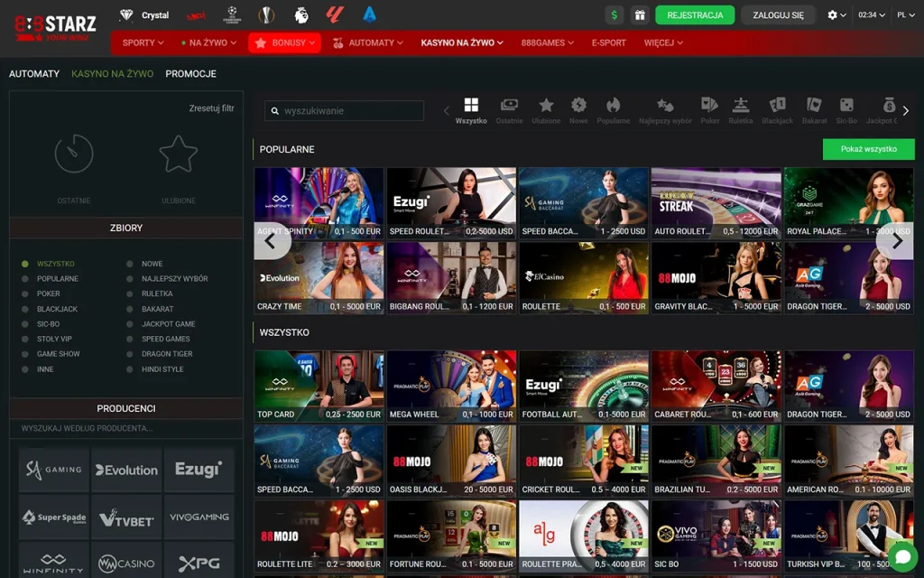Filter by Ezugi producer logo
This screenshot has height=578, width=924.
tap(199, 470)
